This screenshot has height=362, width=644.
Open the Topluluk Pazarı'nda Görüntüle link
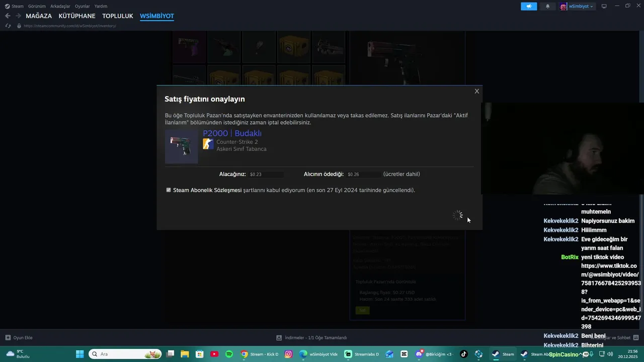tap(386, 282)
